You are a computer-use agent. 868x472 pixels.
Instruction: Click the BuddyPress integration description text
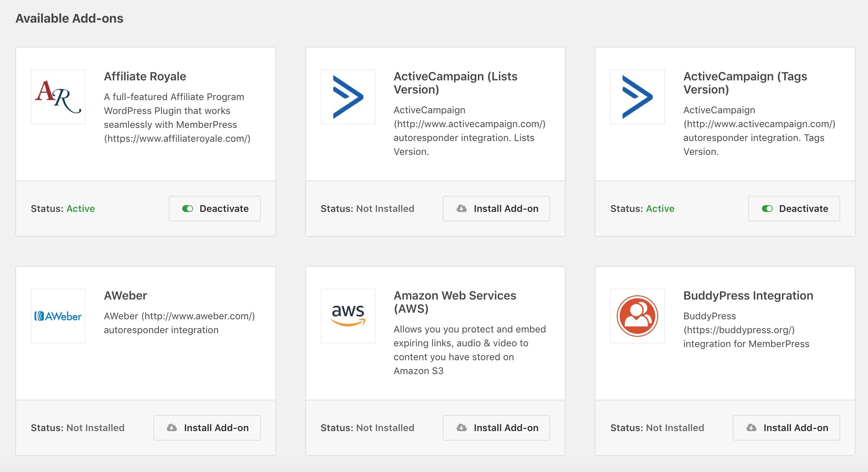click(746, 330)
